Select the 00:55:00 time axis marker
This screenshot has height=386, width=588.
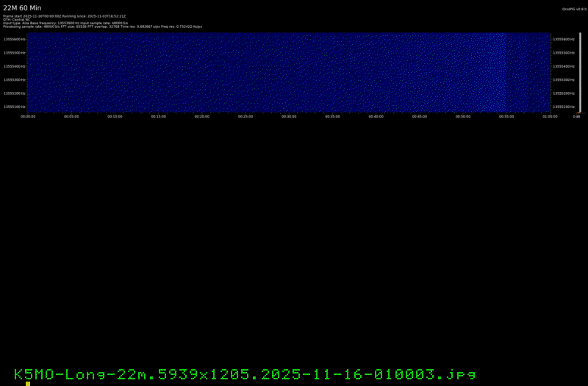tap(506, 116)
